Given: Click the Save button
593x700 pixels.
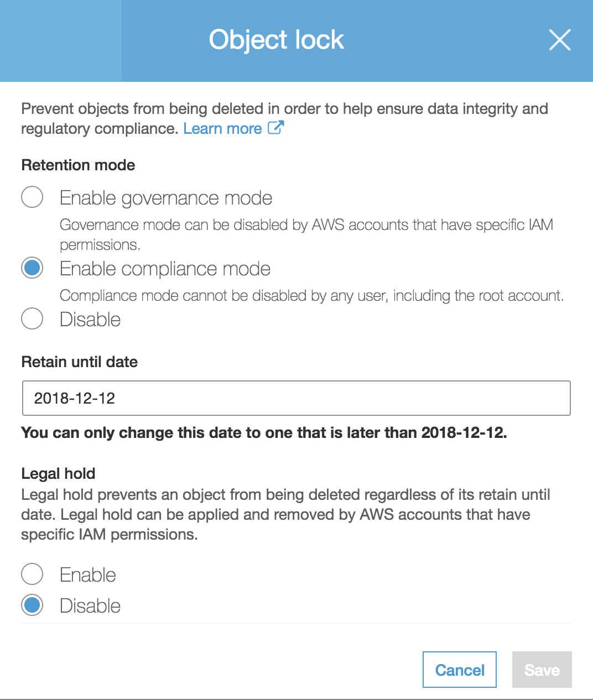Looking at the screenshot, I should [x=541, y=670].
